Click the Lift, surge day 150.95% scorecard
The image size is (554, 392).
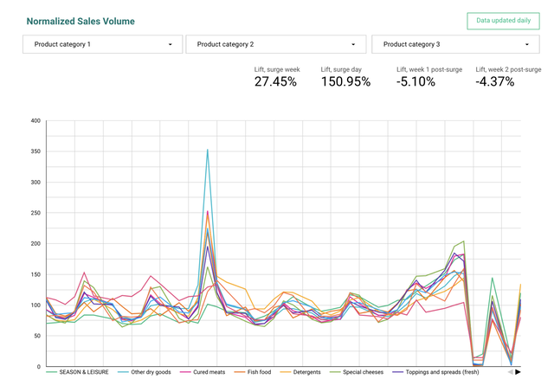(x=345, y=77)
